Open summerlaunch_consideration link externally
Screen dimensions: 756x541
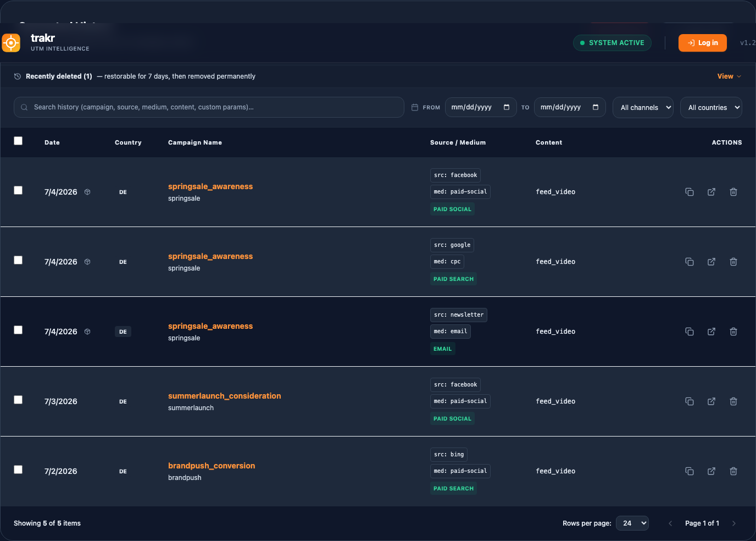(711, 401)
